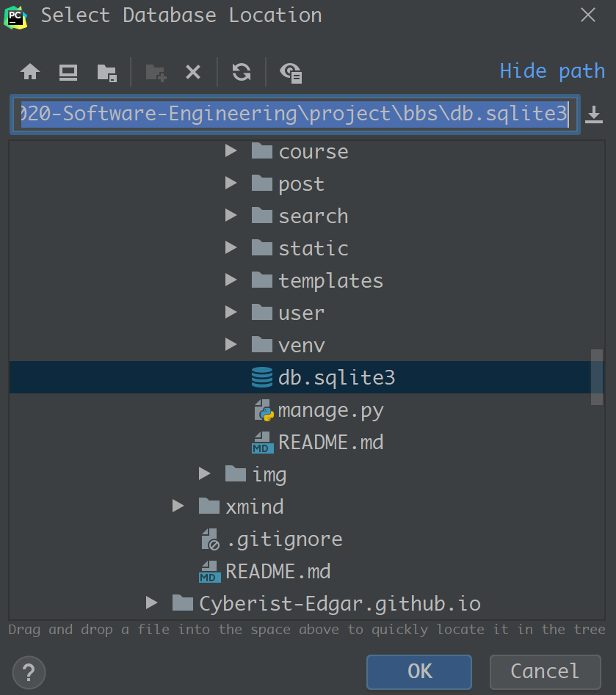Toggle visibility of hidden files and directories
This screenshot has height=695, width=616.
tap(290, 71)
